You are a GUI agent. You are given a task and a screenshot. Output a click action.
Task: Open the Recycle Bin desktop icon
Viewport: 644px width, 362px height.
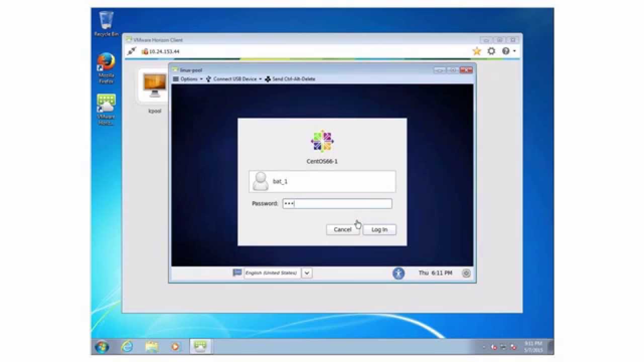point(106,24)
